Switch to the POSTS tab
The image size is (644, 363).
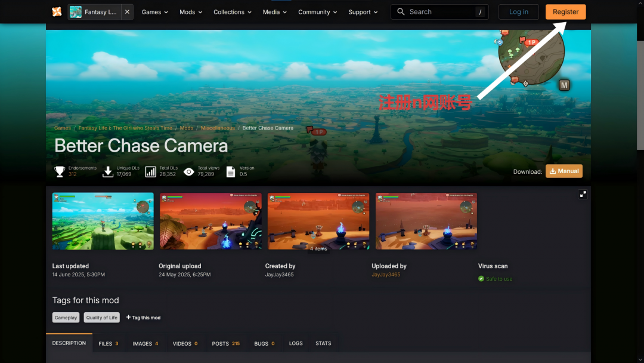tap(226, 343)
